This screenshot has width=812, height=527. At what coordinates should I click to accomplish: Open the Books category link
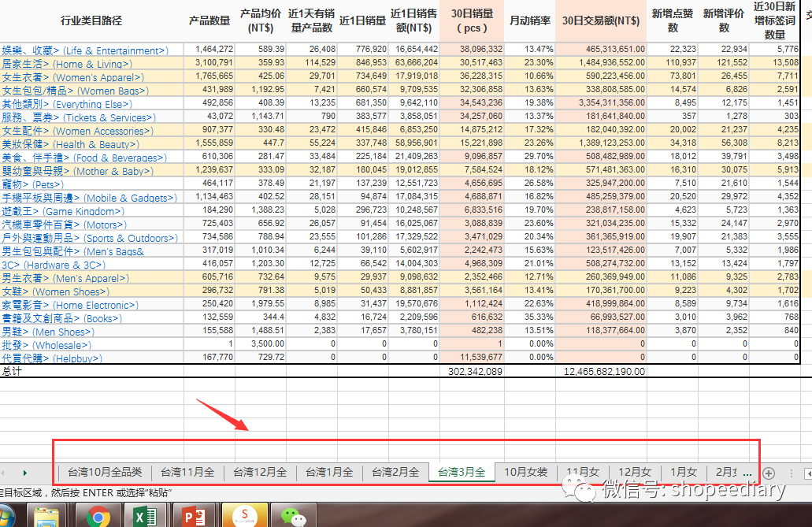coord(61,319)
